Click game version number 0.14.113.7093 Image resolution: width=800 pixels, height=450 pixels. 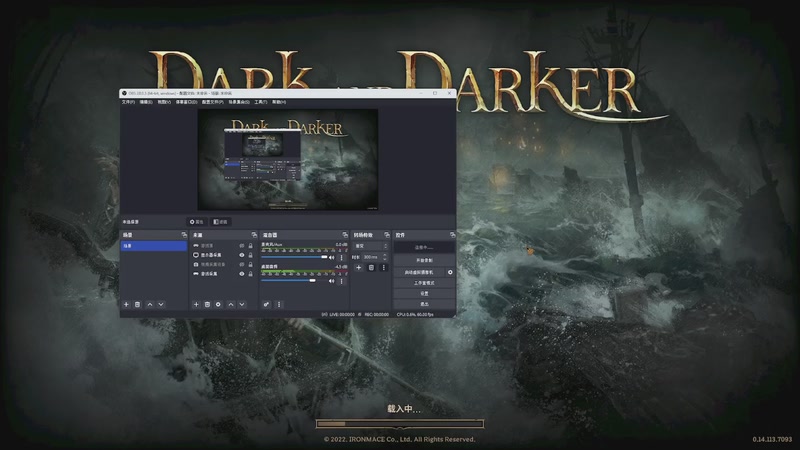tap(772, 439)
